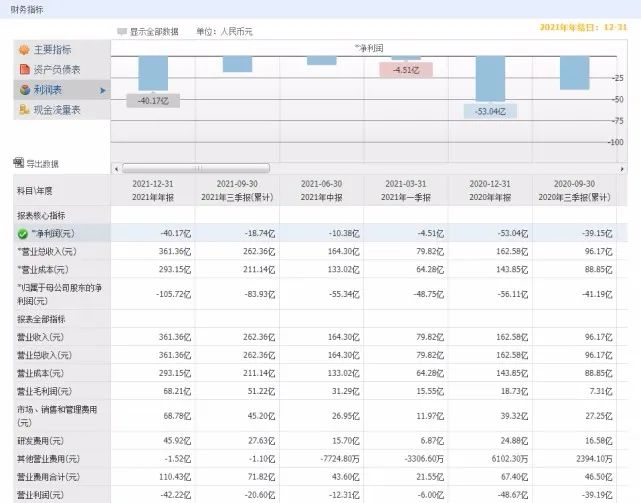Click the 归属于母公司股东的净利润 row label

[x=59, y=294]
